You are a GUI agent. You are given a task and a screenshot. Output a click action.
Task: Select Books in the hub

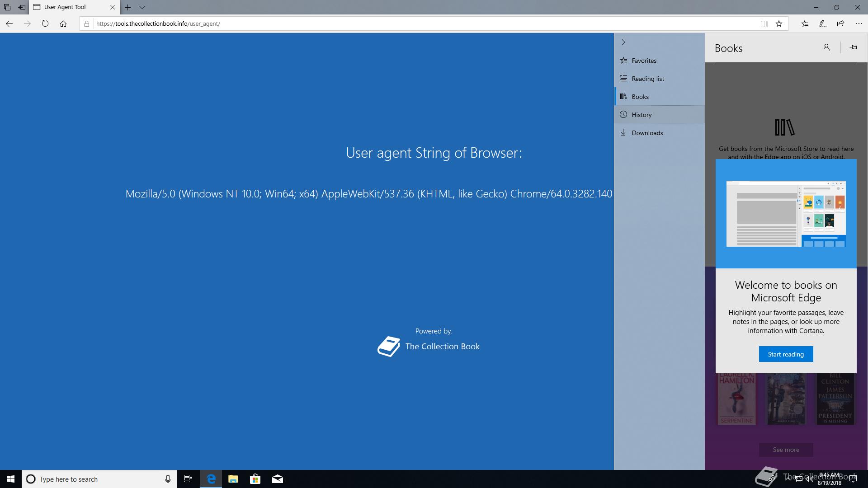click(660, 97)
